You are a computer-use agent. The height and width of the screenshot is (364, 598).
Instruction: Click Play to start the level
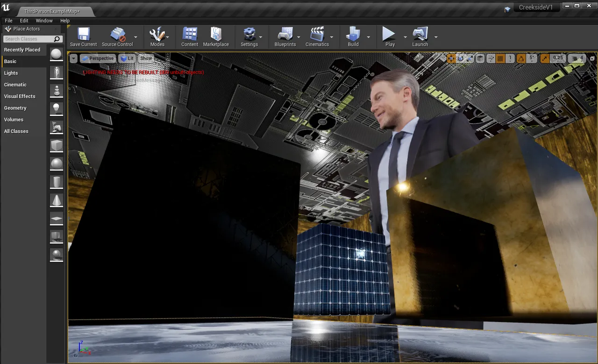pyautogui.click(x=389, y=37)
